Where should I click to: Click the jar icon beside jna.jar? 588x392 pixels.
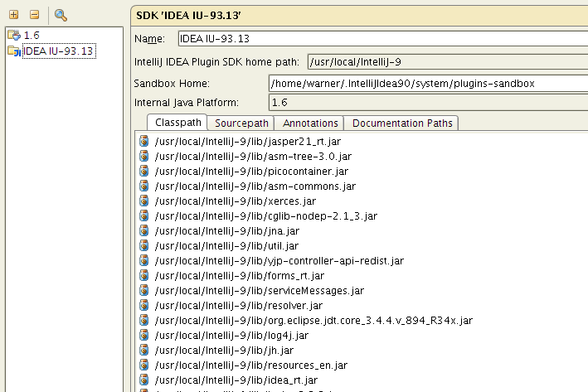click(x=144, y=230)
